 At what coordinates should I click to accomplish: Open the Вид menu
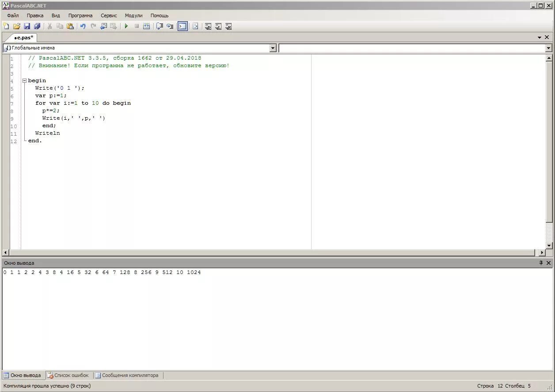coord(56,15)
